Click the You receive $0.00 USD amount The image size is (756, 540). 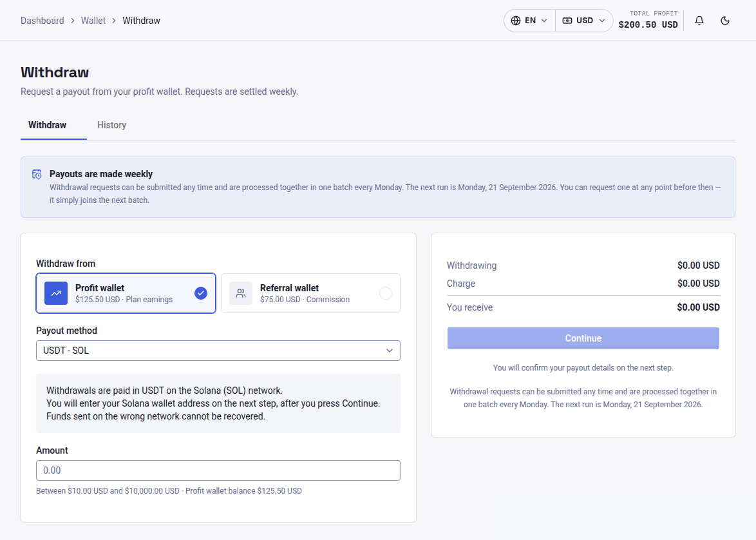pos(698,307)
